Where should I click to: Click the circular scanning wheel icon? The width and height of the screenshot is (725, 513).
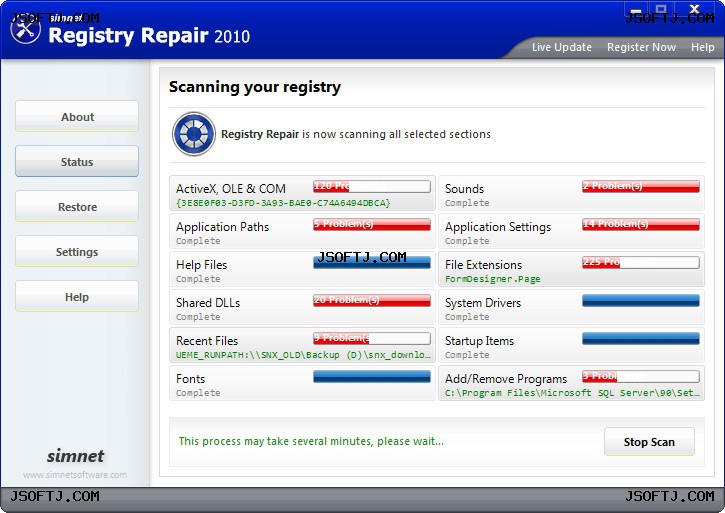click(194, 134)
